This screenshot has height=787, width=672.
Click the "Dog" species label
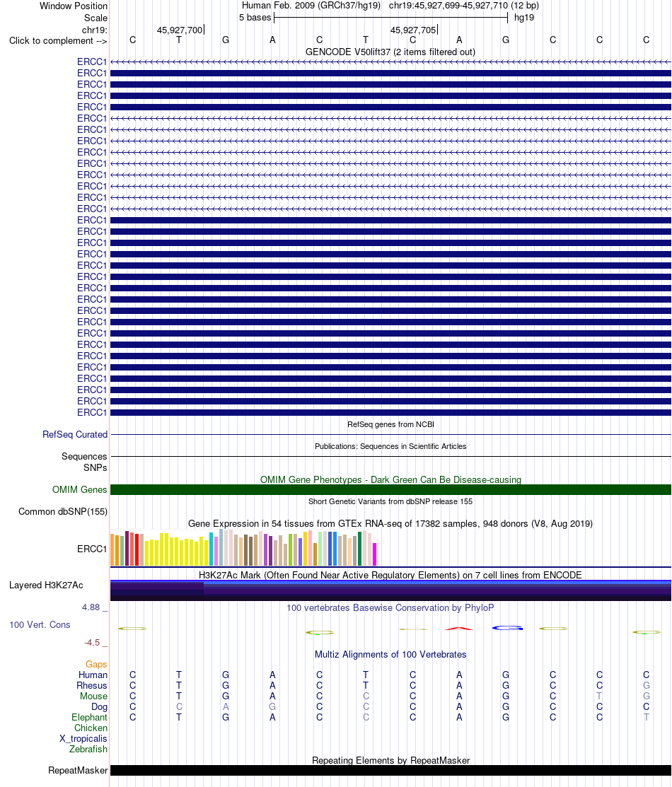pos(100,706)
